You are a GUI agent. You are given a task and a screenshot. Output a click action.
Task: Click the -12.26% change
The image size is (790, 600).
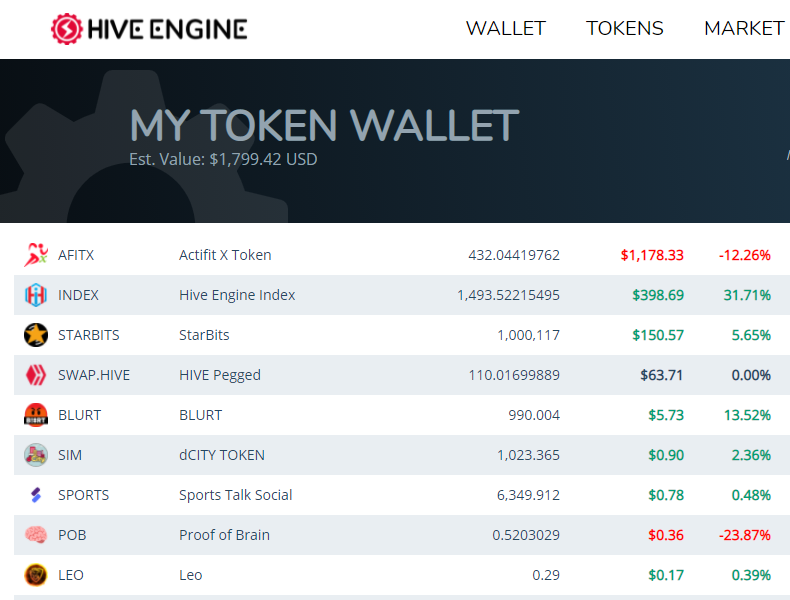tap(745, 255)
